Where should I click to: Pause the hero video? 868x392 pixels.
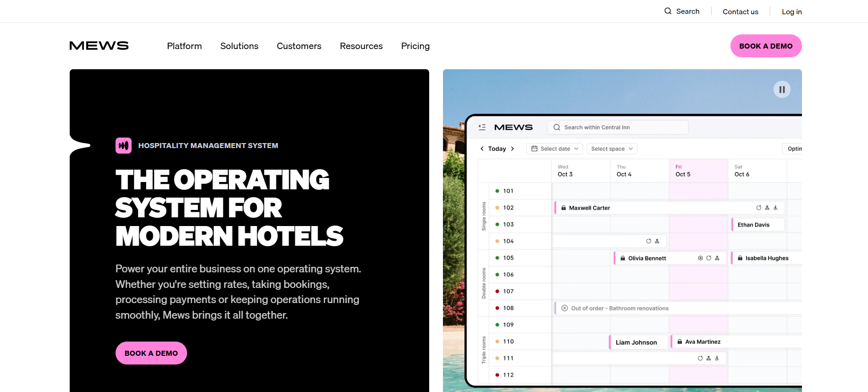pos(782,89)
